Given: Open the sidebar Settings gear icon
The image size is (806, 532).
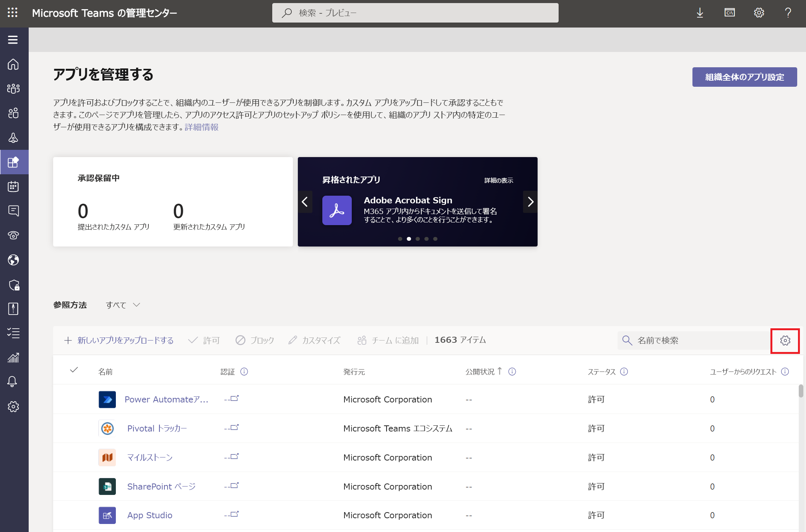Looking at the screenshot, I should coord(13,406).
